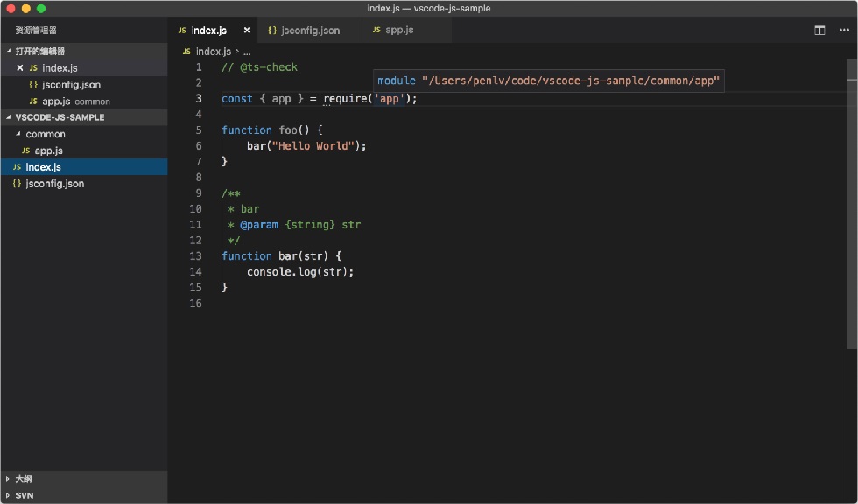858x504 pixels.
Task: Collapse the VSCODE-JS-SAMPLE project section
Action: [8, 117]
